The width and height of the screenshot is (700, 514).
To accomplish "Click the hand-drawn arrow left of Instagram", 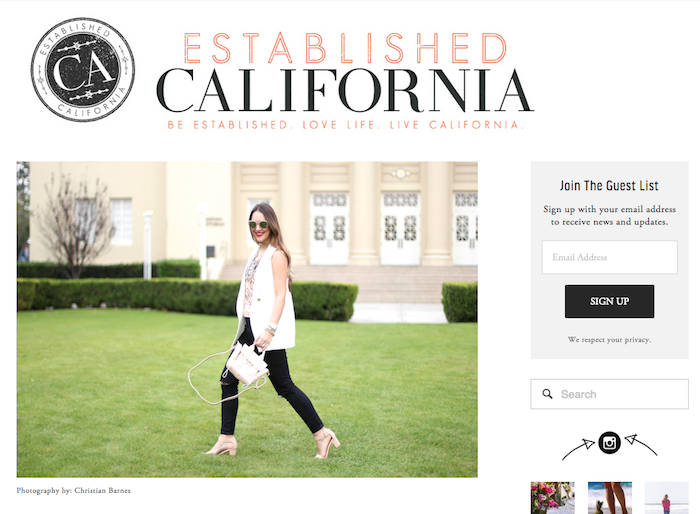I will [579, 449].
